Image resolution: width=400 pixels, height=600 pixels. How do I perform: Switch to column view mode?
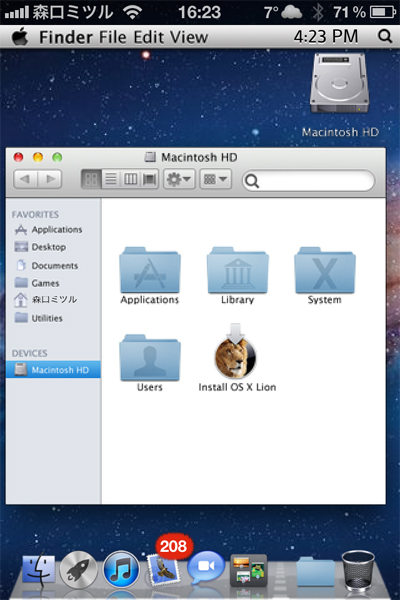131,179
